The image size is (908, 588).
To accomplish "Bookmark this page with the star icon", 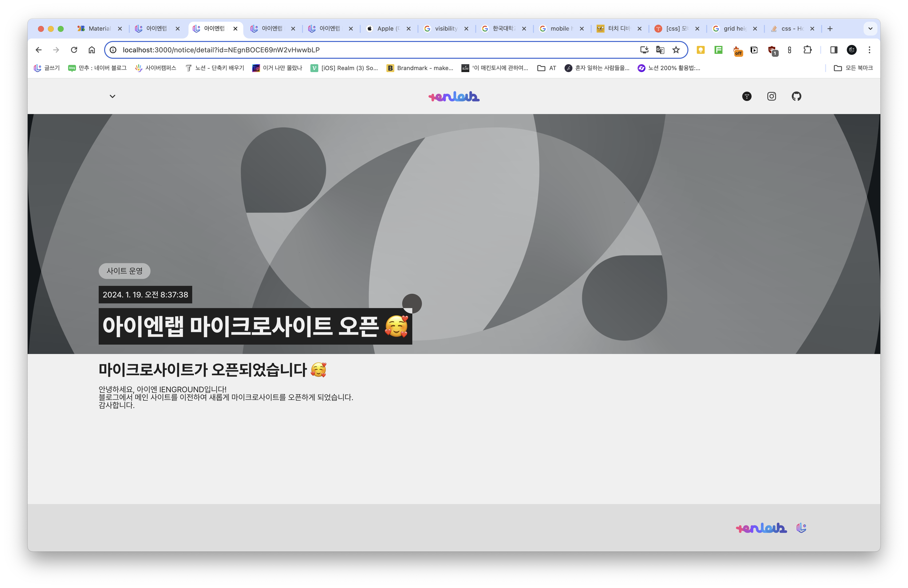I will tap(676, 50).
